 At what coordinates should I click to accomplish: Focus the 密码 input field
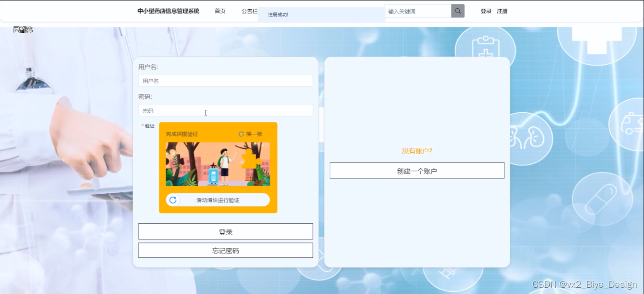tap(226, 110)
